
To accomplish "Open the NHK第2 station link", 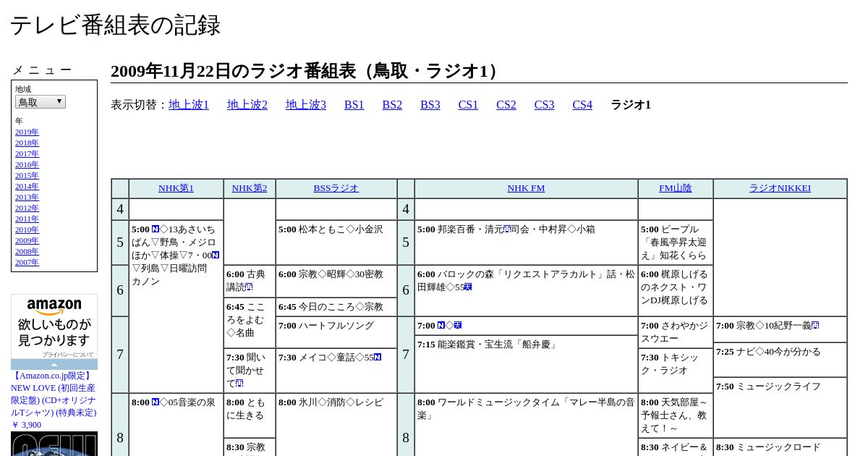I will (x=250, y=188).
